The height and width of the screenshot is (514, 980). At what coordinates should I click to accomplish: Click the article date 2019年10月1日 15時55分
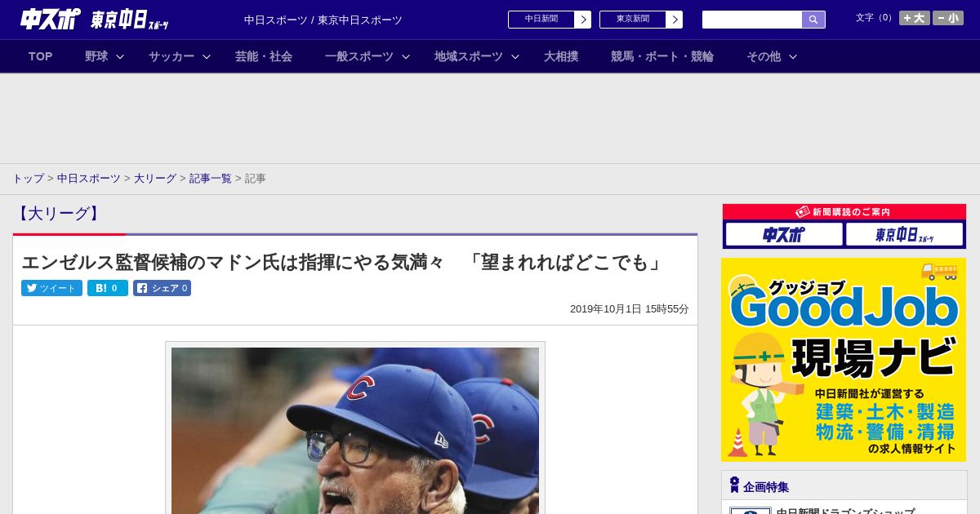(630, 309)
